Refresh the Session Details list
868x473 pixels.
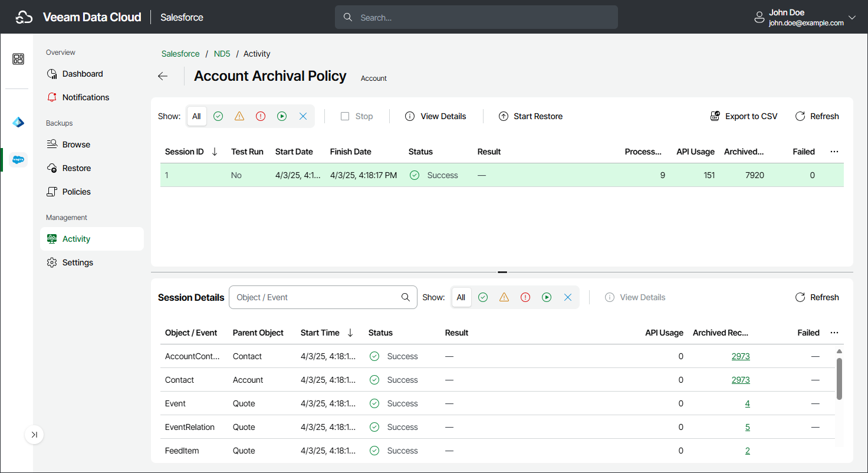pos(817,297)
